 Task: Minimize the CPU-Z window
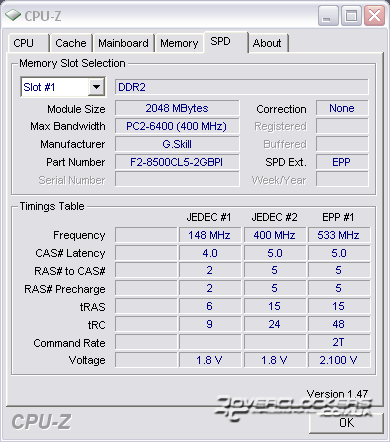(x=328, y=15)
